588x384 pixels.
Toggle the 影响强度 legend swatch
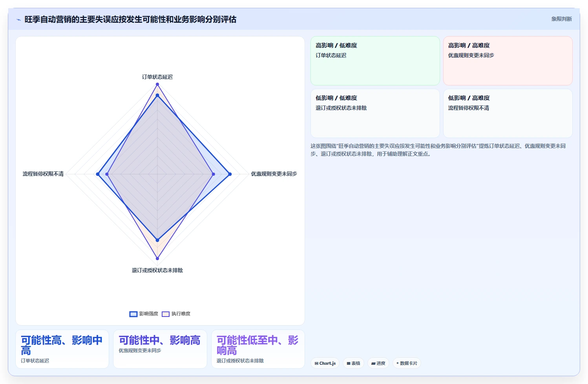[133, 314]
